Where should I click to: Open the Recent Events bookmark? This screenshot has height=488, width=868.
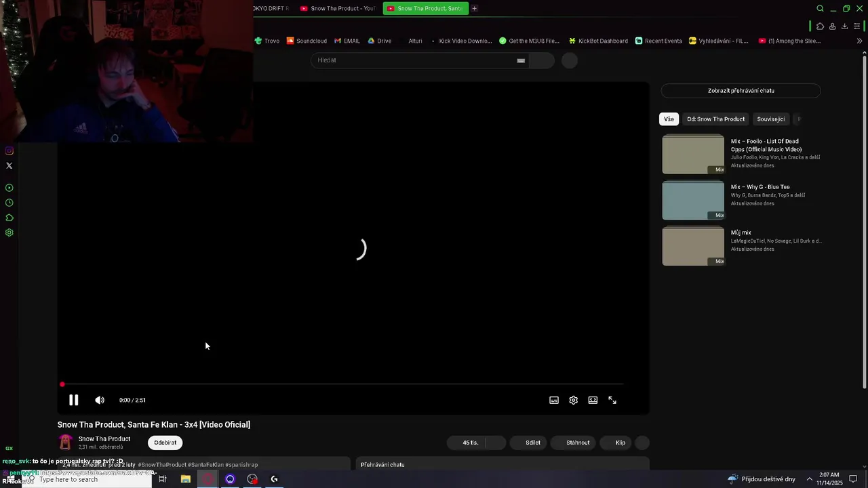[x=658, y=41]
